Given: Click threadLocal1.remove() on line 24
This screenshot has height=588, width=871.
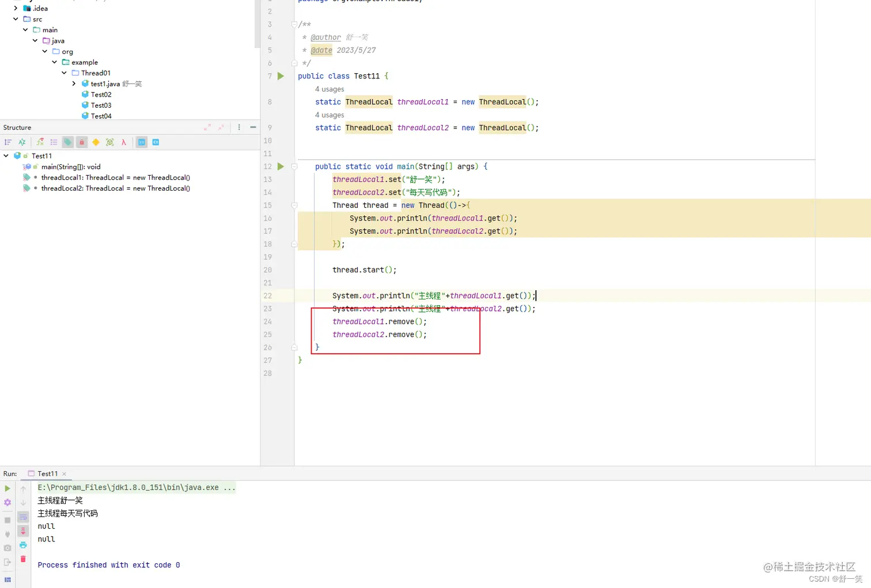Looking at the screenshot, I should (380, 321).
